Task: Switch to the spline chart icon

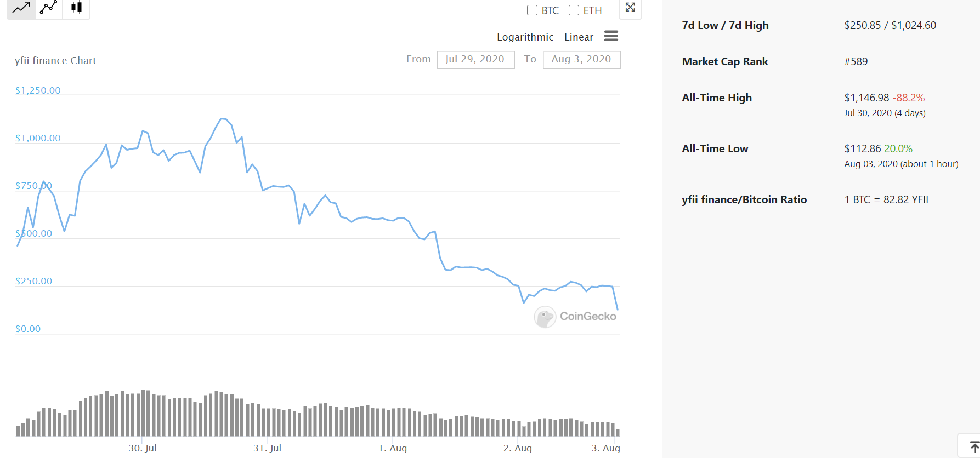Action: (49, 8)
